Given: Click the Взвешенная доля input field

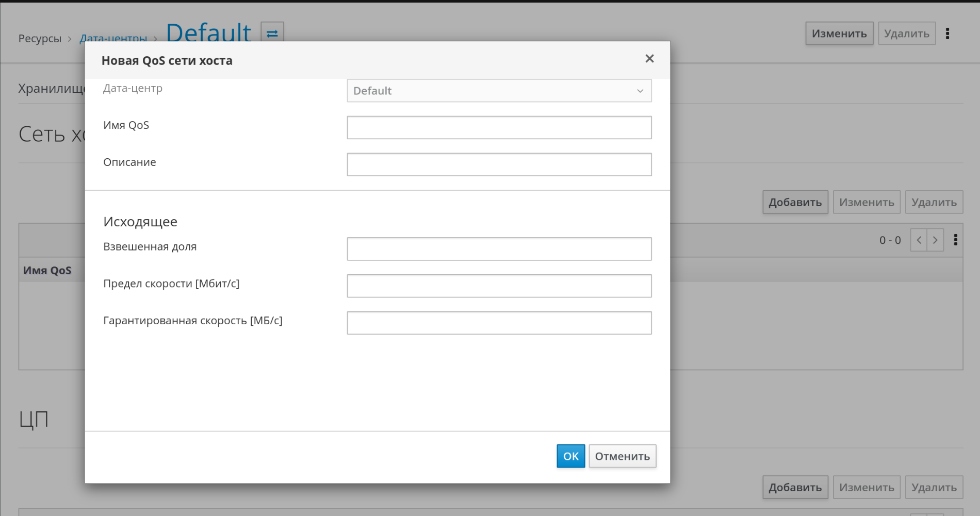Looking at the screenshot, I should [x=499, y=249].
